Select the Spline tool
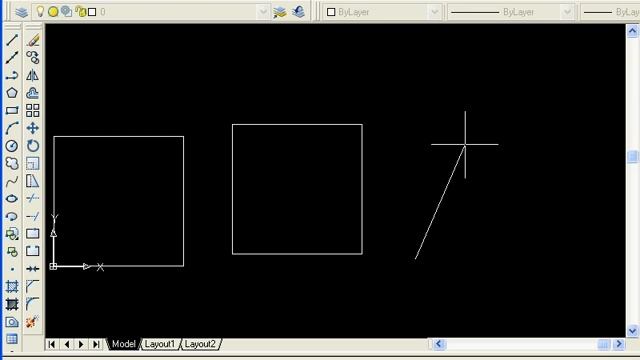Screen dimensions: 640x360 coord(12,181)
